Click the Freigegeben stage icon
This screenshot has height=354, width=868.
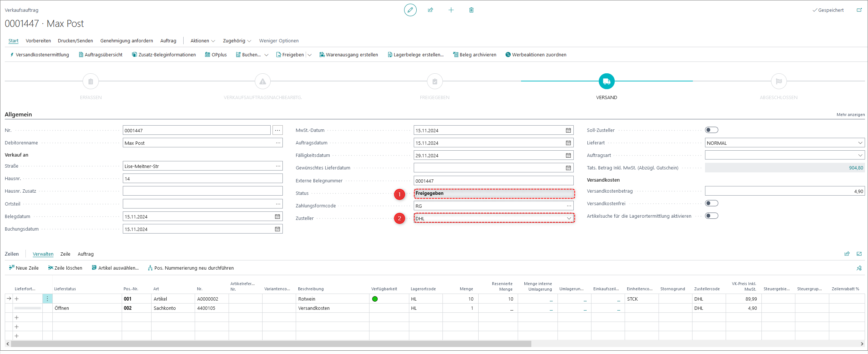(x=435, y=81)
